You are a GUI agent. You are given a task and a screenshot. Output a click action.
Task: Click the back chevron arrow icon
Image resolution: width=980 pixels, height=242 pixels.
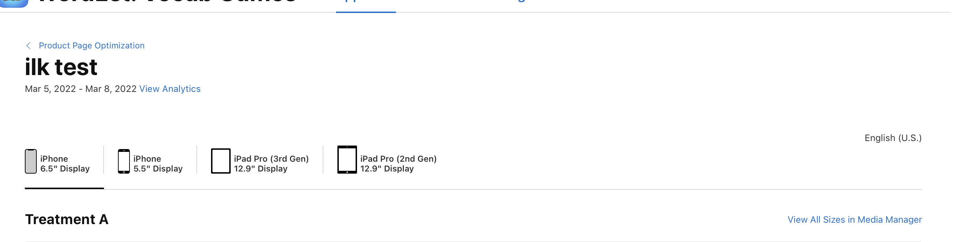click(28, 46)
